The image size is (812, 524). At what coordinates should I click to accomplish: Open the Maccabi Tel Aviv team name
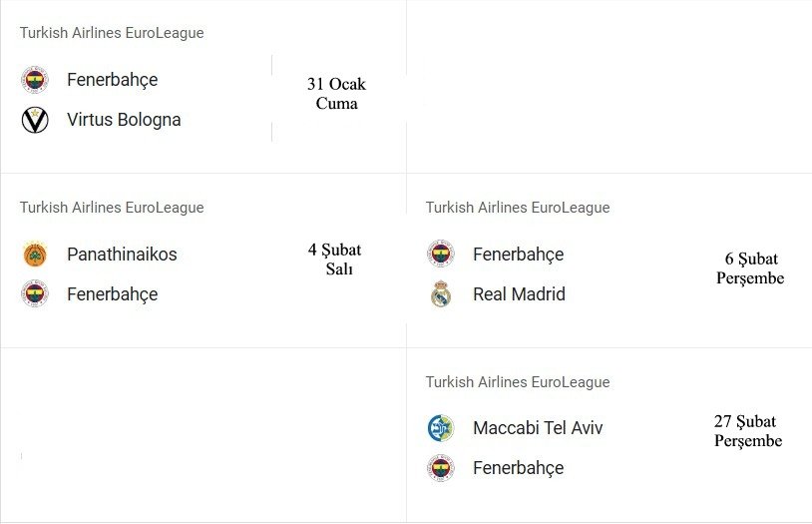tap(538, 428)
